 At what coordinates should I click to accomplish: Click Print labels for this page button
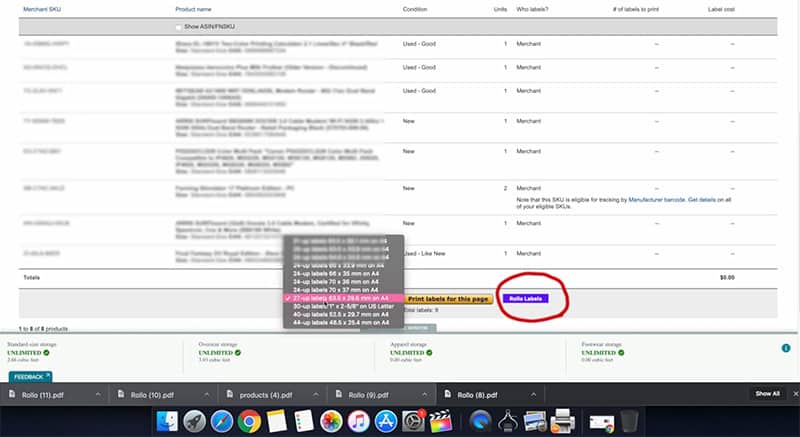pyautogui.click(x=448, y=299)
